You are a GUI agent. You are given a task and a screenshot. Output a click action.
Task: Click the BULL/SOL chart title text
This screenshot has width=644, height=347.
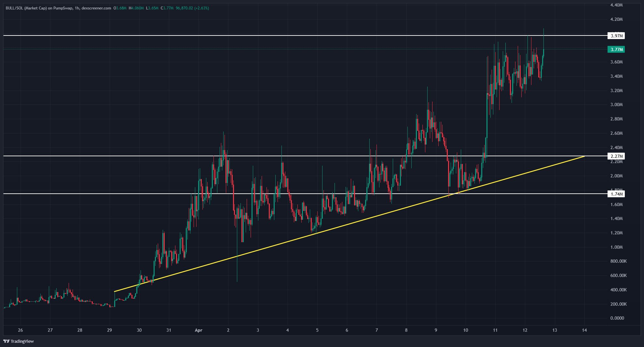[58, 8]
